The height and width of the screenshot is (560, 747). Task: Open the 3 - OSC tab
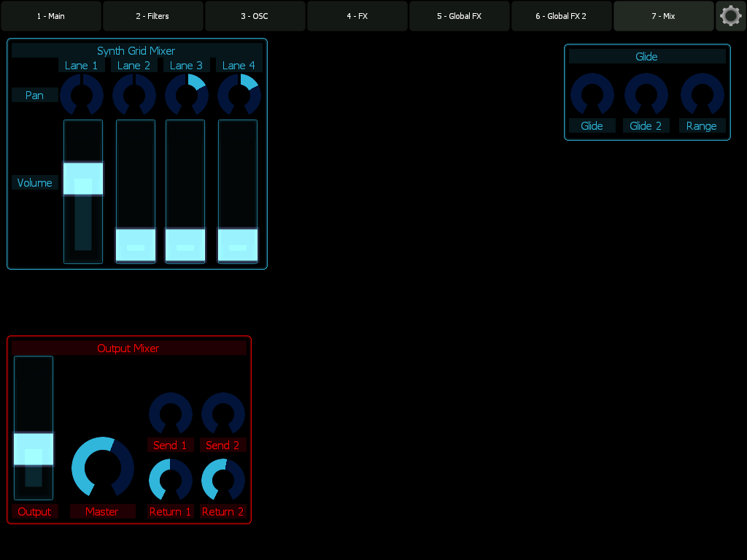[255, 16]
